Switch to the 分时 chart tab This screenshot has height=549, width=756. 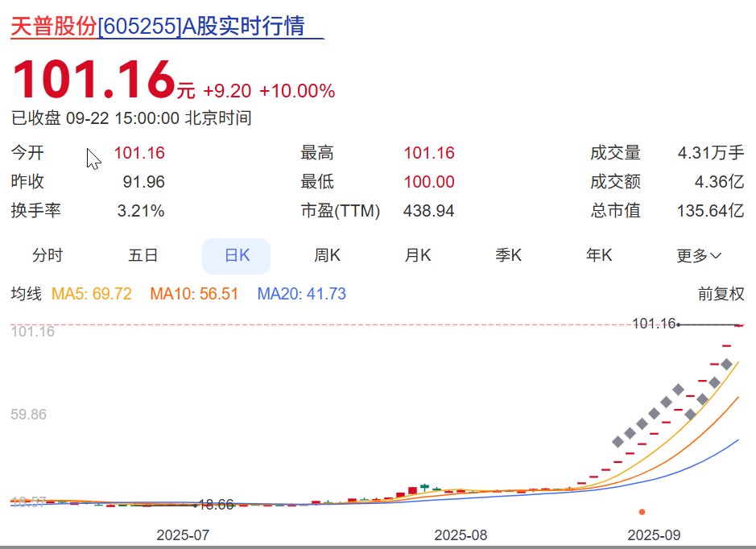[x=48, y=255]
